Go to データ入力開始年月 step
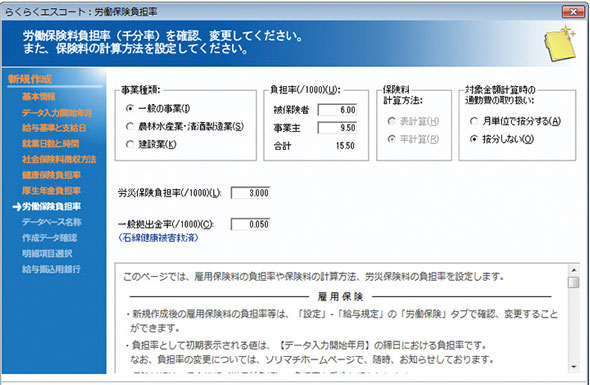This screenshot has height=385, width=590. pyautogui.click(x=57, y=113)
